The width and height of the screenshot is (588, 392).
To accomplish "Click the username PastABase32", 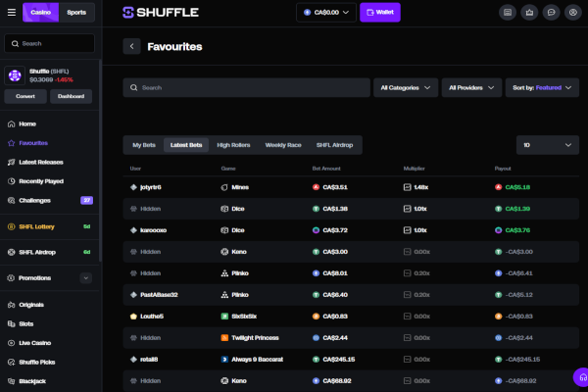I will (159, 295).
